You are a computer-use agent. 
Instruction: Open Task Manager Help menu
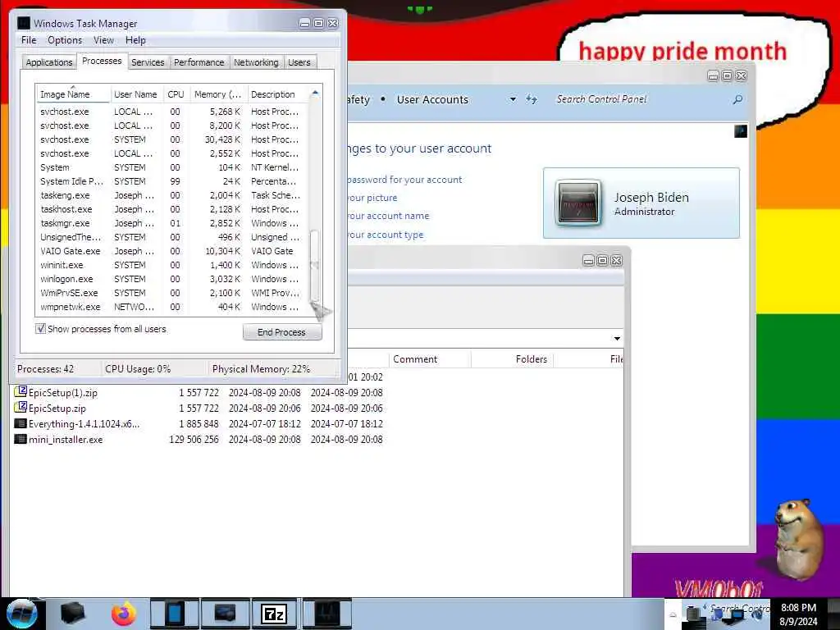pos(135,40)
